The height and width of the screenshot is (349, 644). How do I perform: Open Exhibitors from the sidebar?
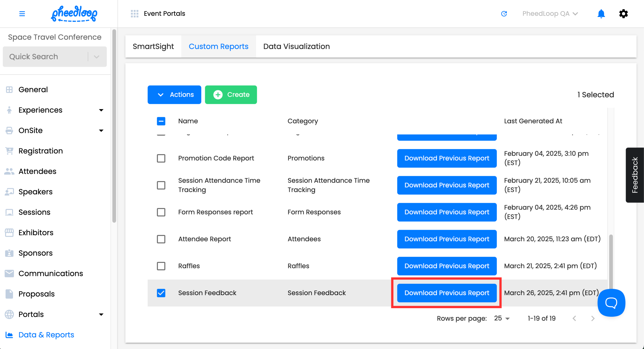(36, 233)
